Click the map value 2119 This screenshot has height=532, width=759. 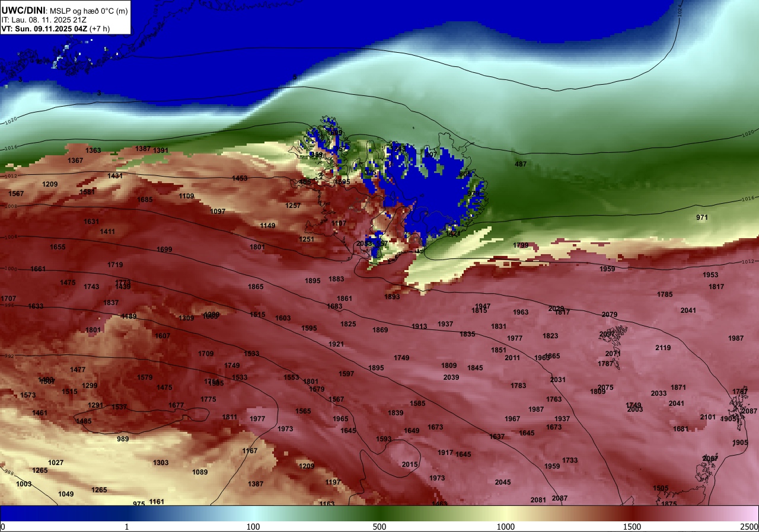coord(663,348)
